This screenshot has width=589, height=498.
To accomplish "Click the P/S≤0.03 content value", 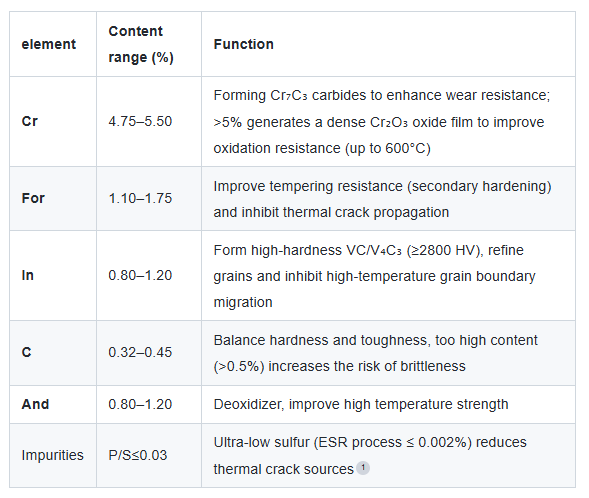I will point(137,455).
